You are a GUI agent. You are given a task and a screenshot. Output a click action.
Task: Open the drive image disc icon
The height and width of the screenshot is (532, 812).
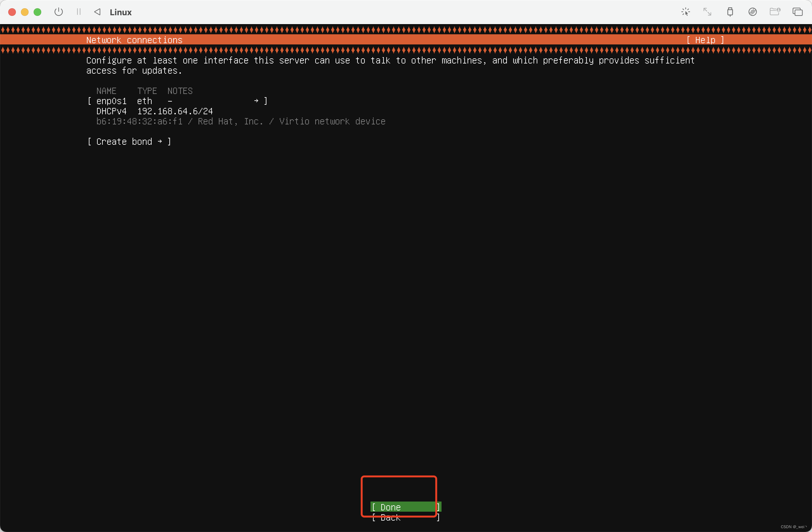coord(752,12)
